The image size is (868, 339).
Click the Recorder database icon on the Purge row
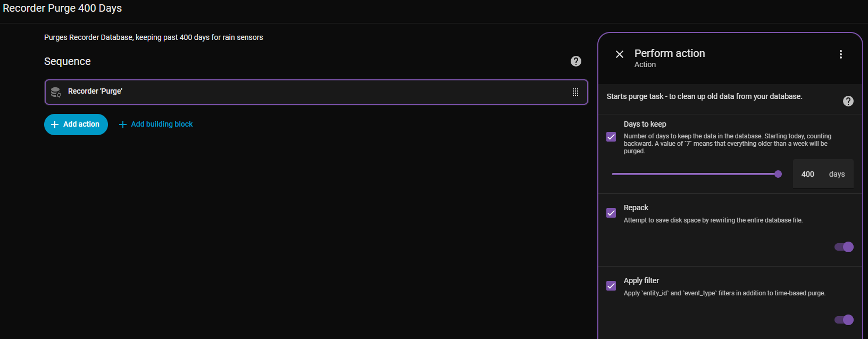(56, 92)
